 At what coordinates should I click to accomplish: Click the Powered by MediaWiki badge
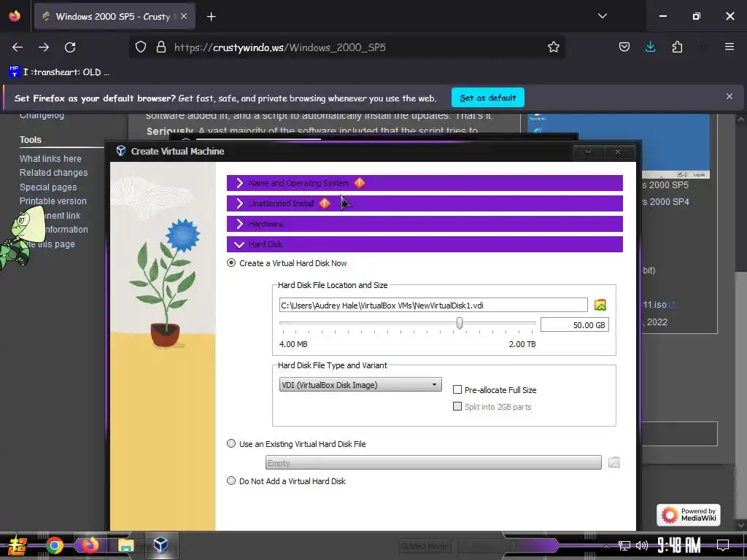click(x=689, y=515)
